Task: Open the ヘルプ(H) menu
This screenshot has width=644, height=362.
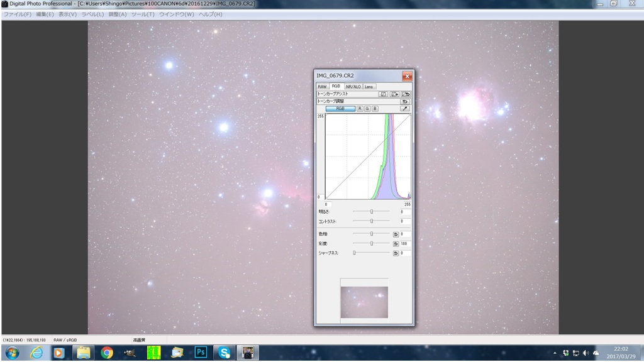Action: tap(210, 14)
